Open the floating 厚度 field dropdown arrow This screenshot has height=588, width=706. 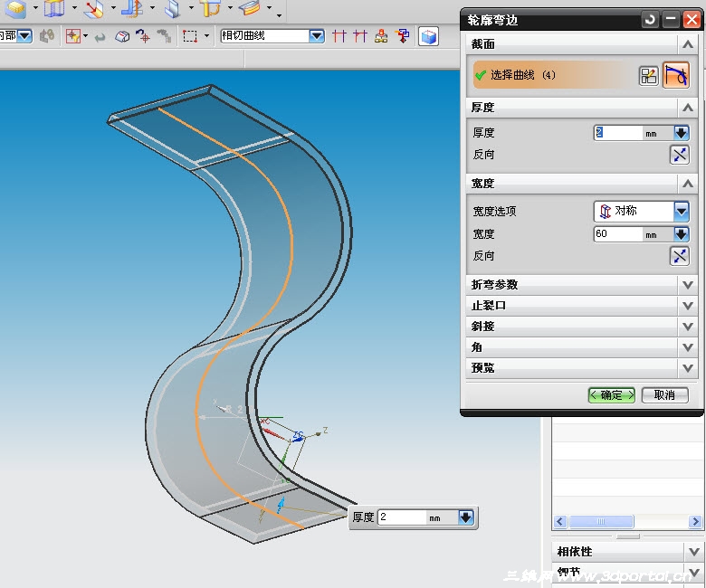click(x=466, y=517)
